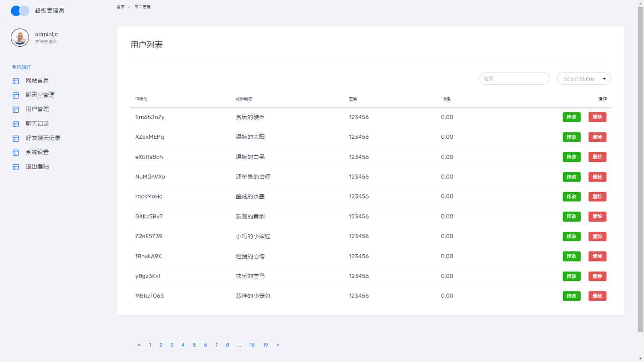Click 修改 button for user Em6bJnZy
644x362 pixels.
[x=572, y=117]
